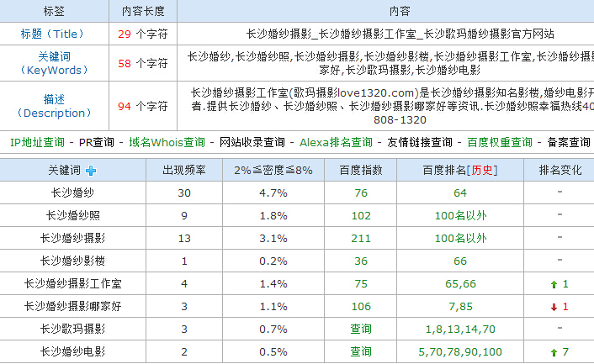Viewport: 594px width, 364px height.
Task: Open 百度权重查询
Action: (500, 142)
